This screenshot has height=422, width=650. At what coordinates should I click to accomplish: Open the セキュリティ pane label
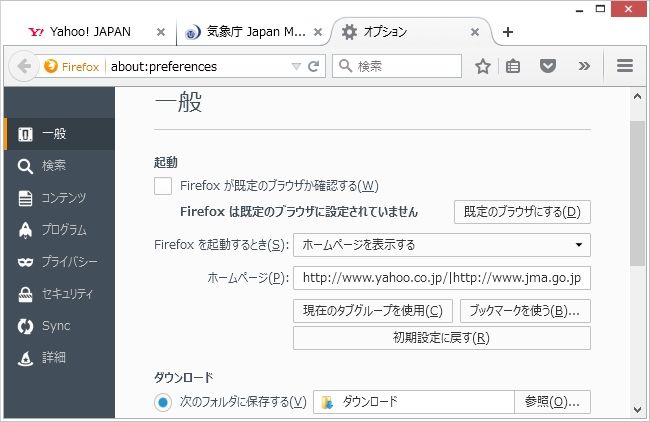[x=68, y=294]
